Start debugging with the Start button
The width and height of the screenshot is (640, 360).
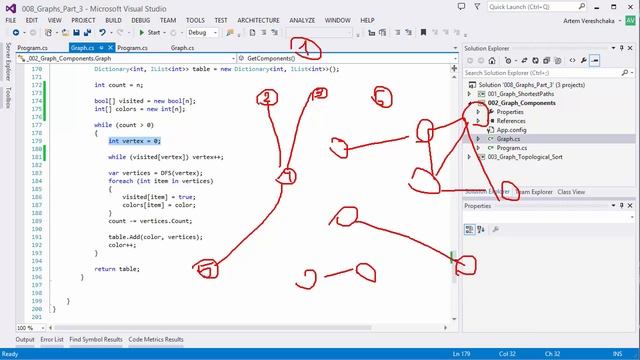coord(149,32)
